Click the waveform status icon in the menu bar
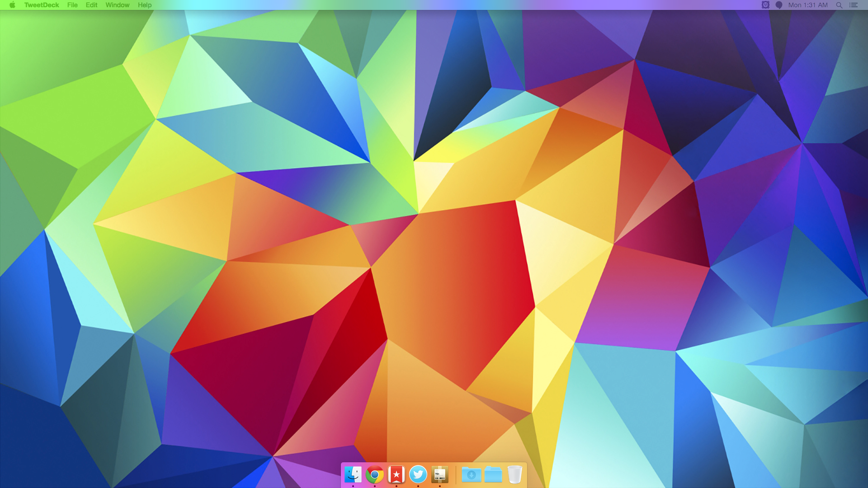Screen dimensions: 868x488 tap(765, 5)
